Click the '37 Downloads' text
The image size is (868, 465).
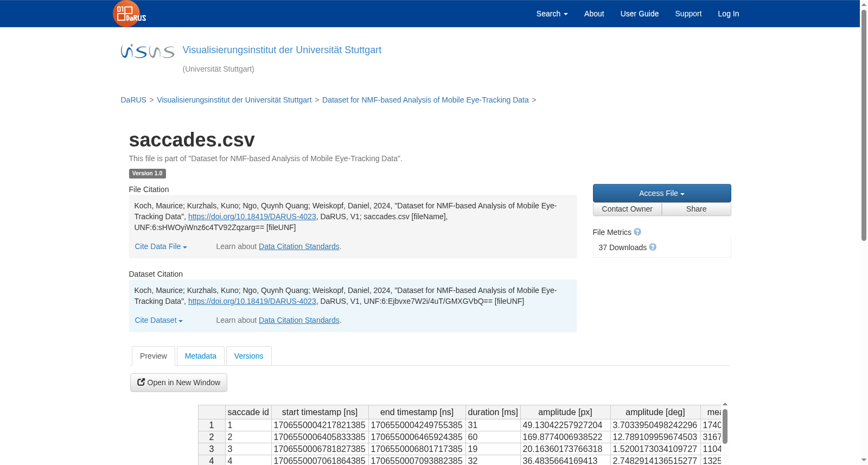pos(622,247)
